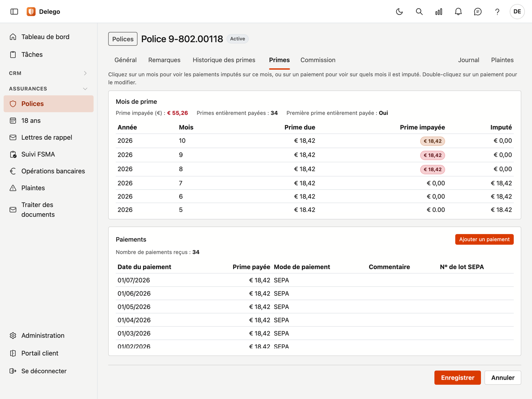Image resolution: width=532 pixels, height=399 pixels.
Task: Collapse the Assurances section chevron
Action: pyautogui.click(x=85, y=89)
